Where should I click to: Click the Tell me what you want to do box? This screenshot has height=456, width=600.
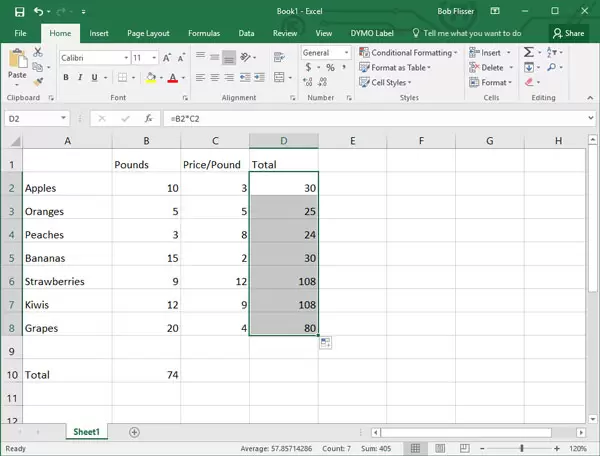coord(472,33)
